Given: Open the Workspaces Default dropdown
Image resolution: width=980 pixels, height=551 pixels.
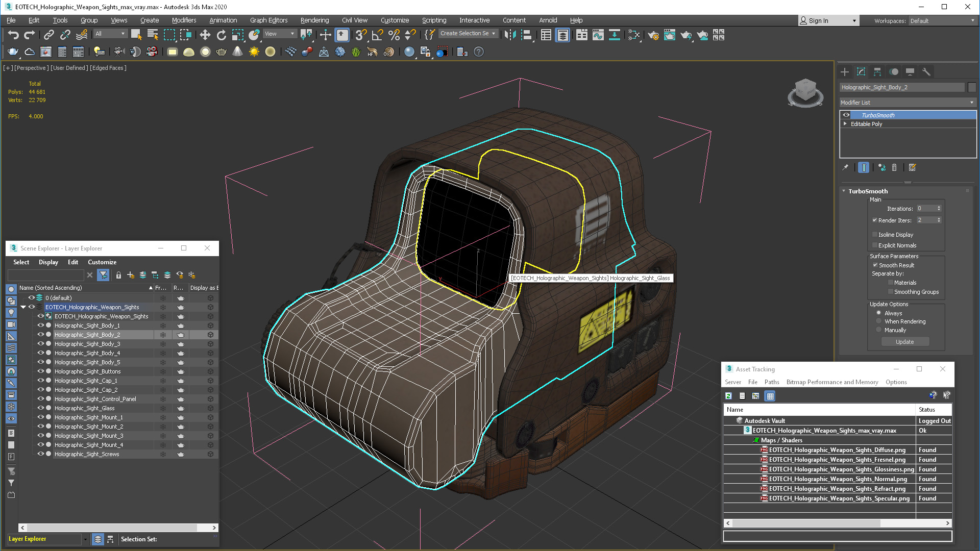Looking at the screenshot, I should click(942, 21).
